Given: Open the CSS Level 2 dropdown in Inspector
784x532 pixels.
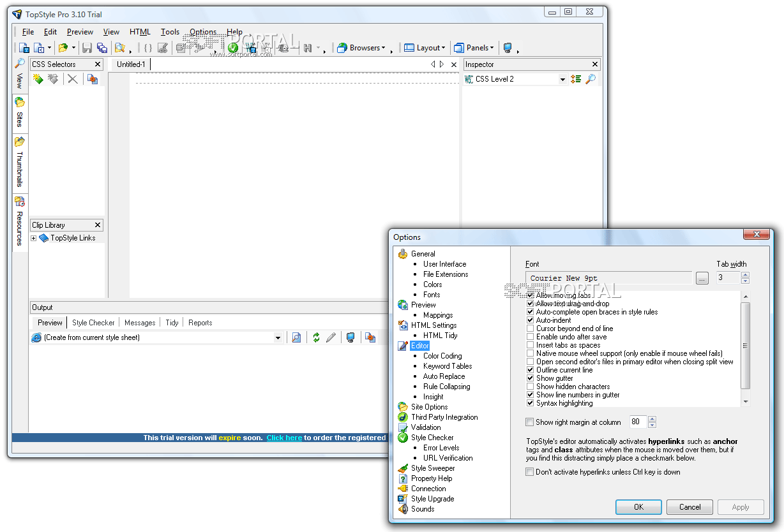Looking at the screenshot, I should point(562,80).
